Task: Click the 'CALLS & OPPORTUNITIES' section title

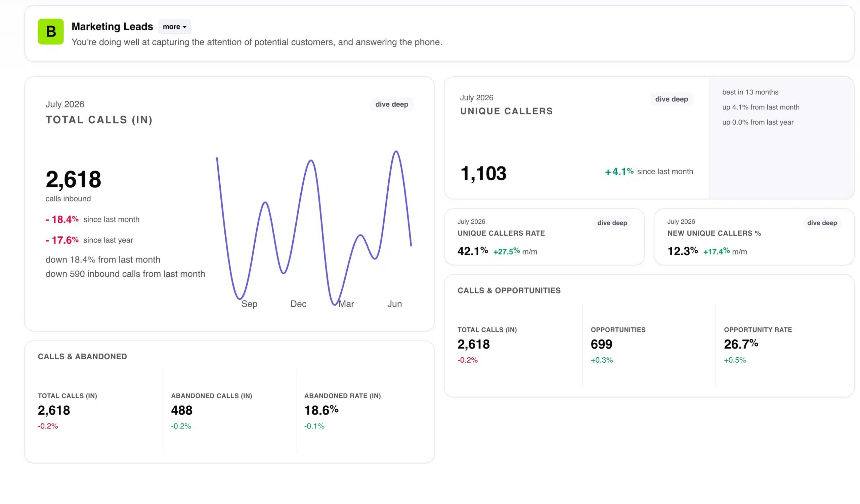Action: point(509,290)
